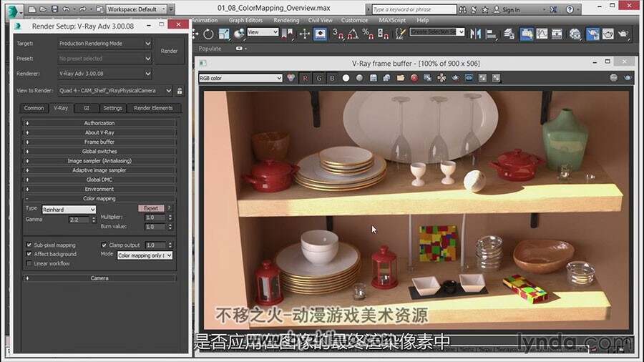
Task: Click track mouse while rendering icon
Action: (x=441, y=78)
